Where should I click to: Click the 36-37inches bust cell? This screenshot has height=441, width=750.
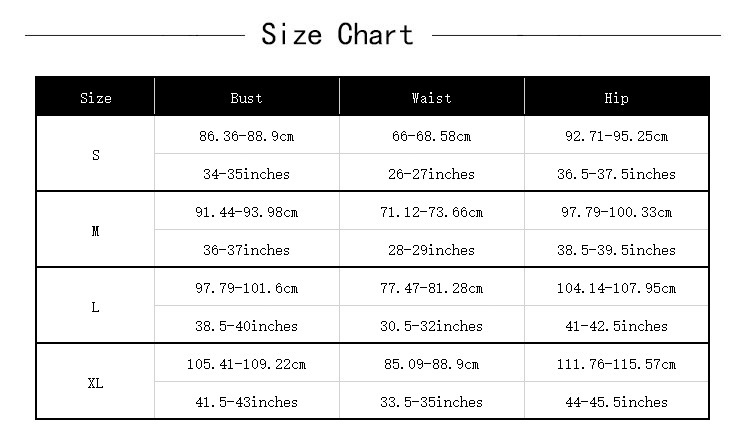click(246, 250)
